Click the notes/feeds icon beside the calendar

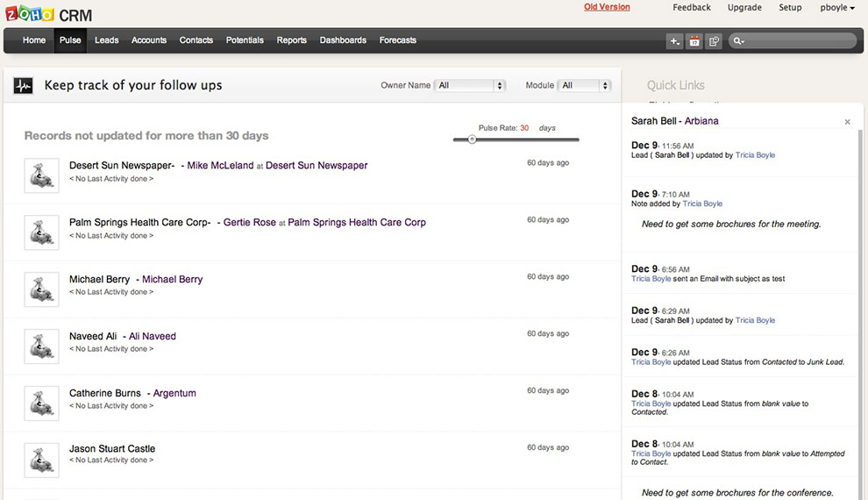pyautogui.click(x=714, y=41)
